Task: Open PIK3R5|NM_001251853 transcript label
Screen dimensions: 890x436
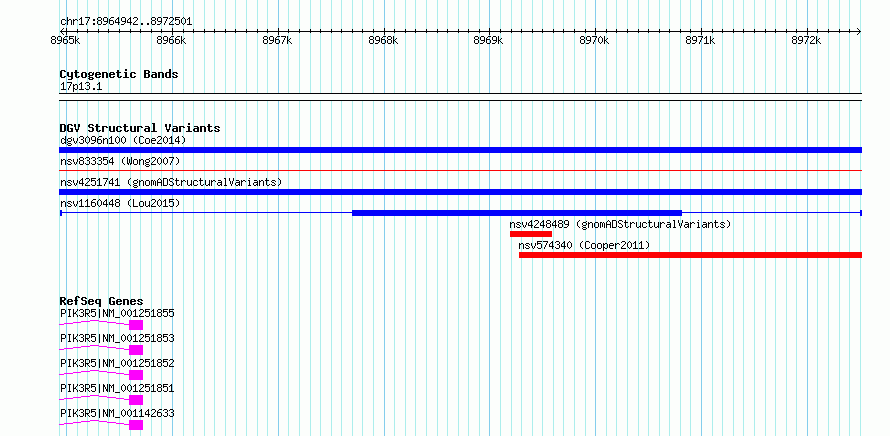Action: pyautogui.click(x=117, y=338)
